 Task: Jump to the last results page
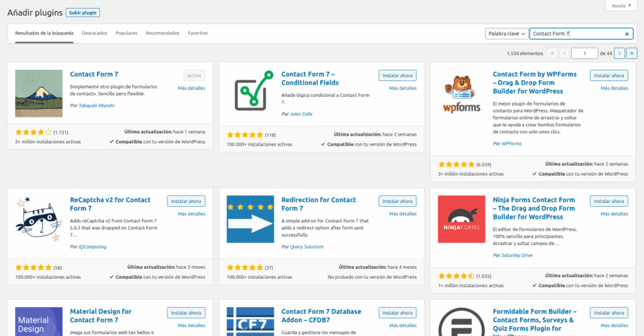(631, 53)
